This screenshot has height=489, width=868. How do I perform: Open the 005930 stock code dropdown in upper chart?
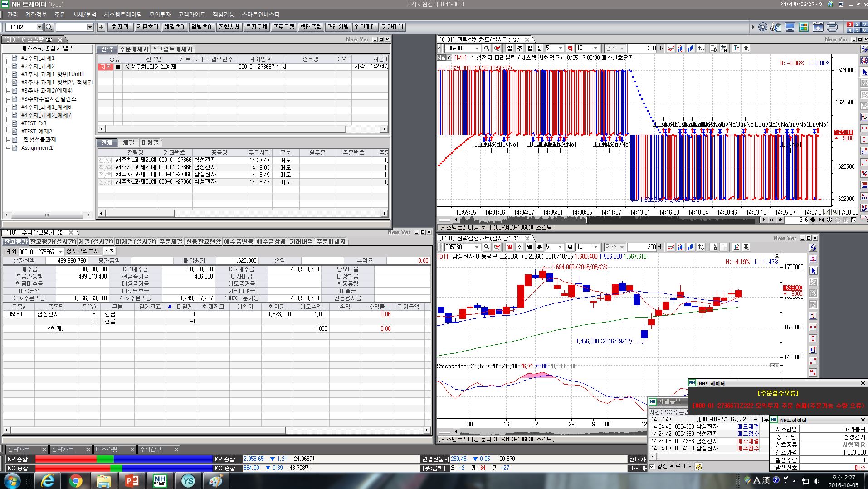pos(477,49)
